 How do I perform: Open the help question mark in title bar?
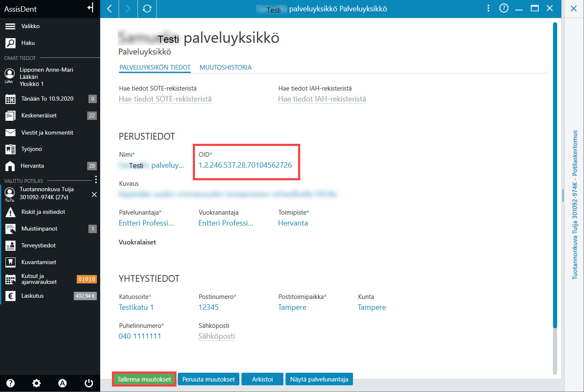pyautogui.click(x=504, y=8)
